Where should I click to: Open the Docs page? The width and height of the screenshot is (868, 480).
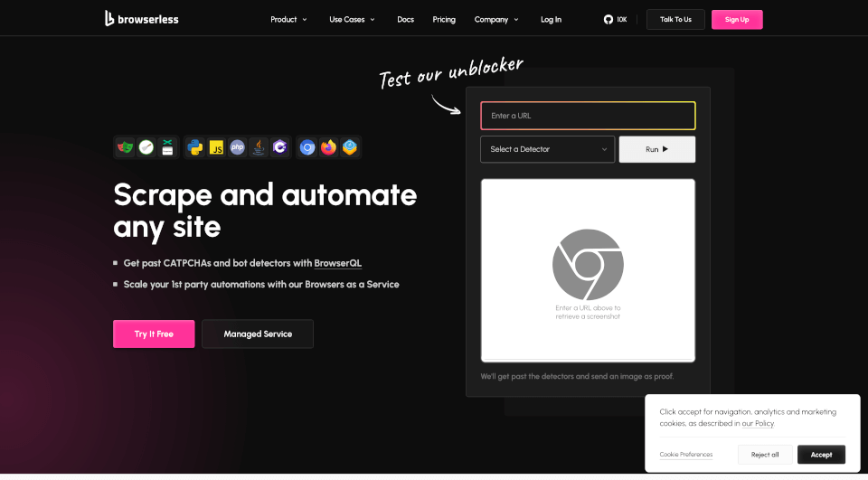pos(405,19)
